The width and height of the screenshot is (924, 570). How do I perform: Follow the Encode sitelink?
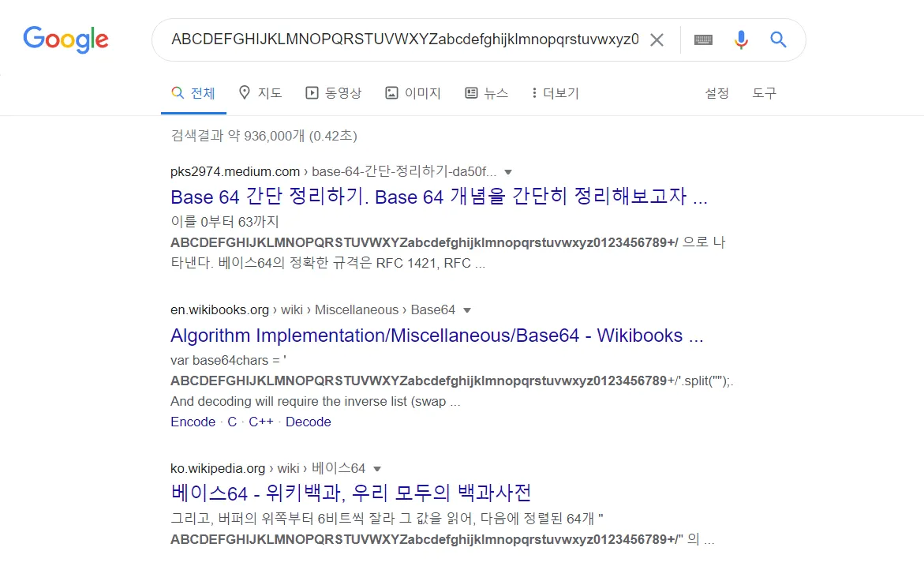coord(193,422)
